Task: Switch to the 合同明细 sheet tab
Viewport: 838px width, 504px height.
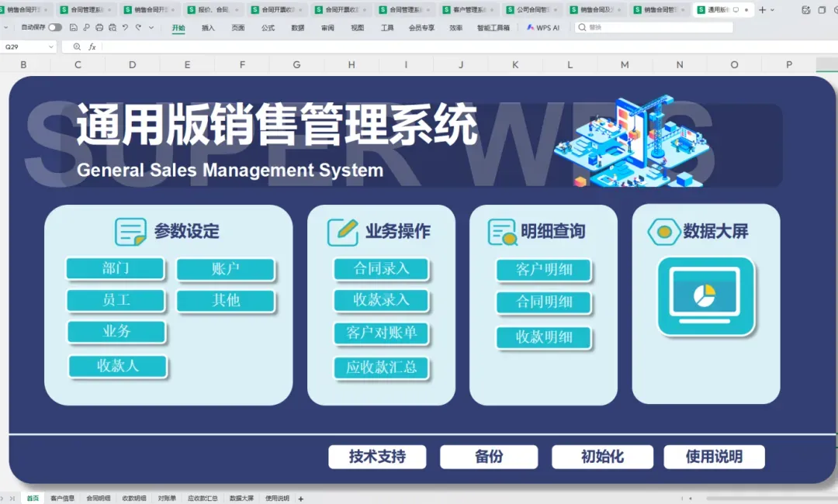Action: [x=99, y=498]
